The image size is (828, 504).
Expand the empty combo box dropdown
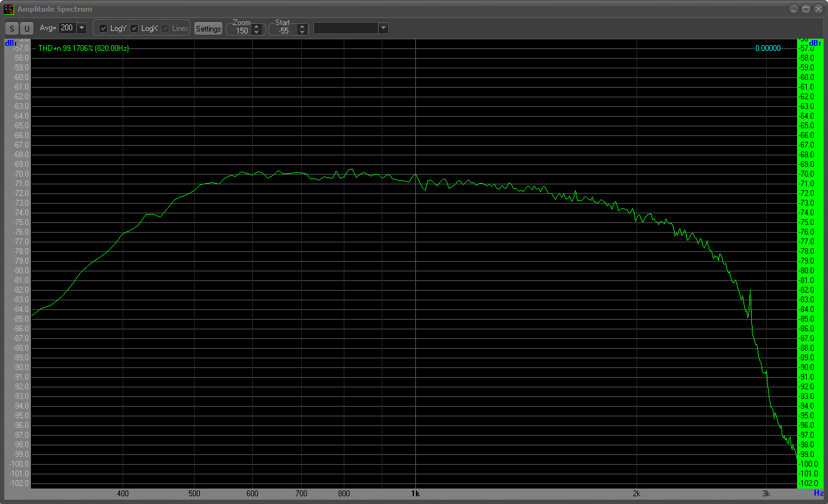383,28
